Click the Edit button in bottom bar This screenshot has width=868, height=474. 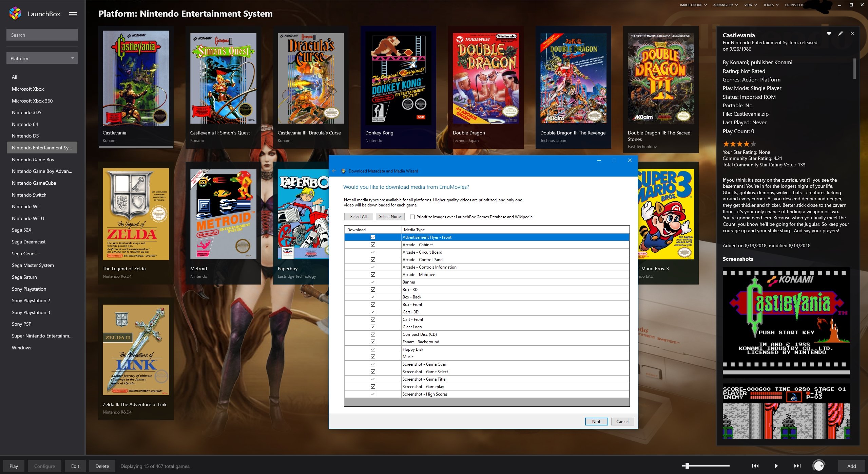pos(75,466)
